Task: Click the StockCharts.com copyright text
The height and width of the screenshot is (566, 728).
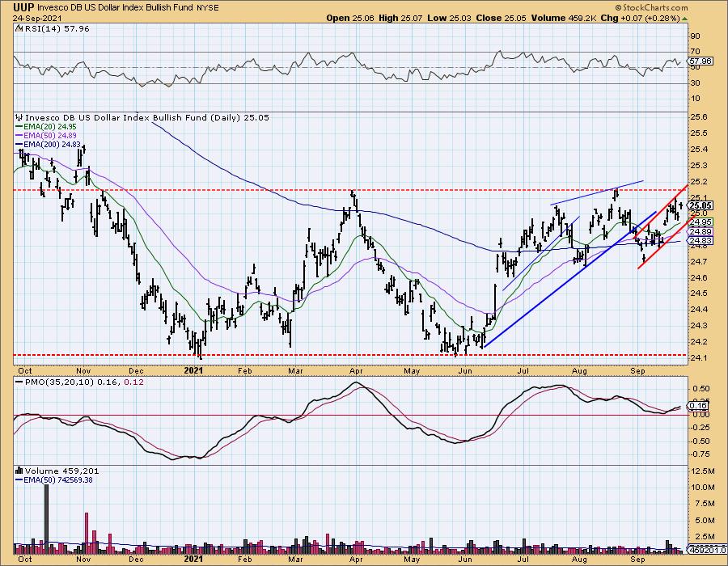Action: tap(651, 7)
